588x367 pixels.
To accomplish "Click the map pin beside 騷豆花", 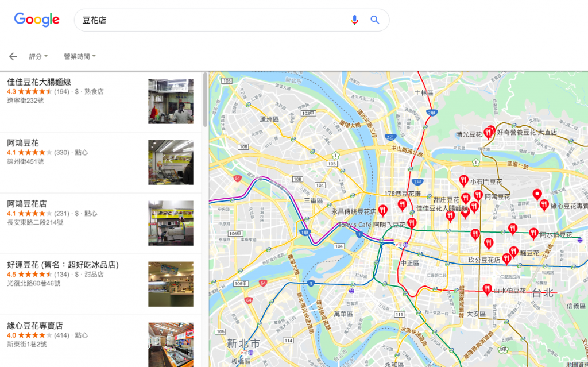I will point(514,252).
